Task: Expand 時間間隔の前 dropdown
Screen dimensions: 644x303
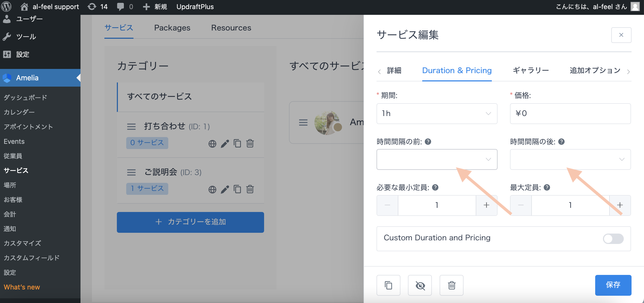Action: click(x=437, y=159)
